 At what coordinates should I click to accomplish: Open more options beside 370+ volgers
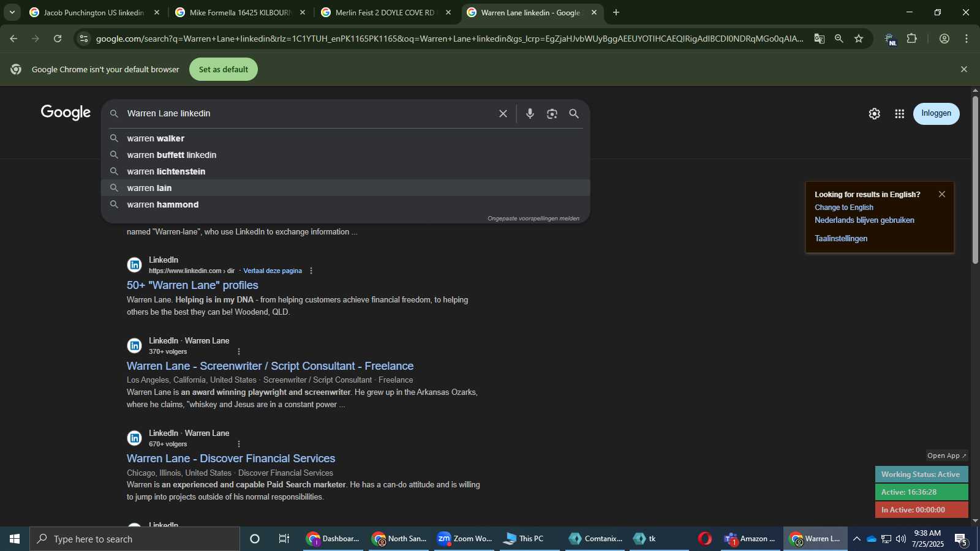click(x=239, y=351)
